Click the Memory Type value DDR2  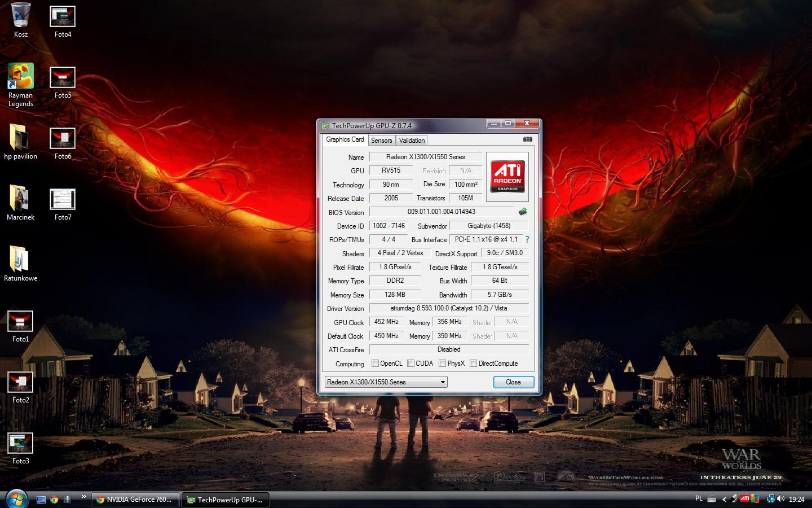(x=395, y=281)
